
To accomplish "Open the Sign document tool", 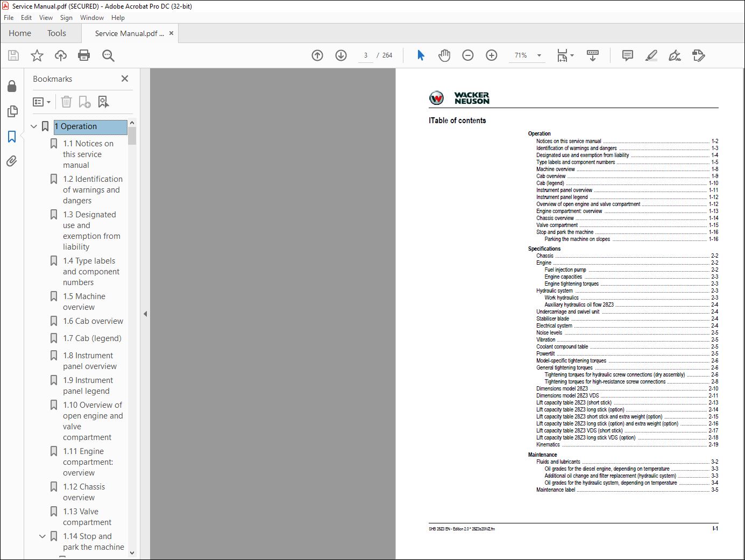I will tap(675, 55).
